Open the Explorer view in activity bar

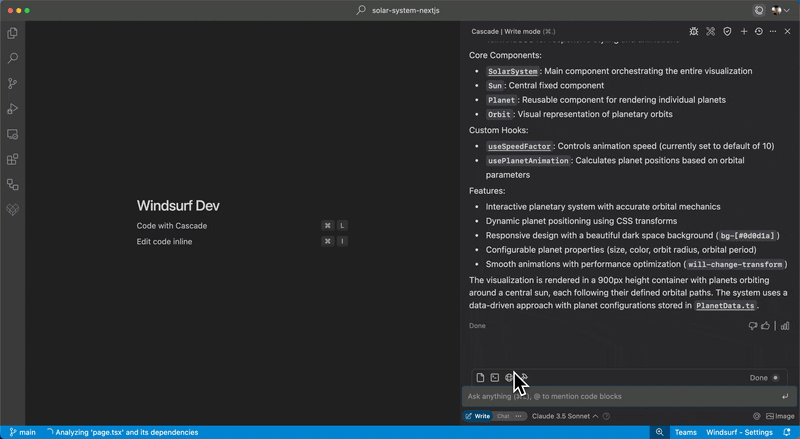point(13,33)
